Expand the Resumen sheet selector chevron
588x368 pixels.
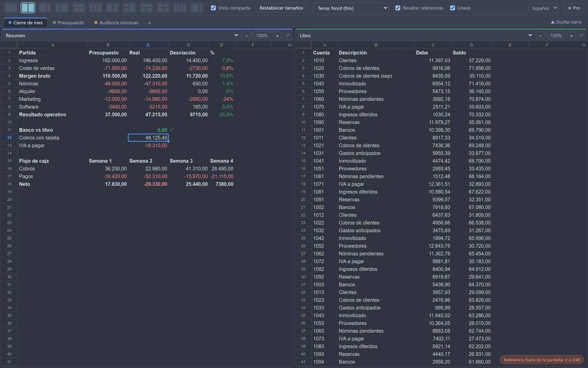[236, 35]
